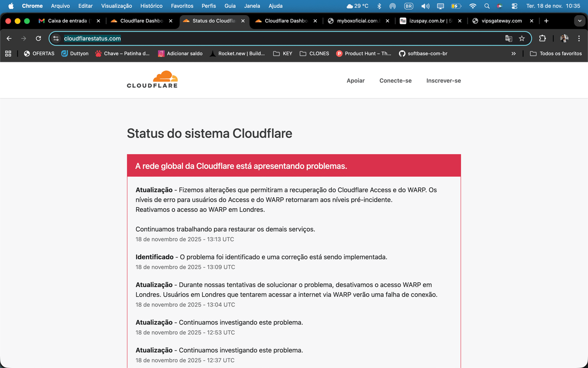Open the apps grid shortcut in bookmarks bar
588x368 pixels.
click(x=8, y=53)
